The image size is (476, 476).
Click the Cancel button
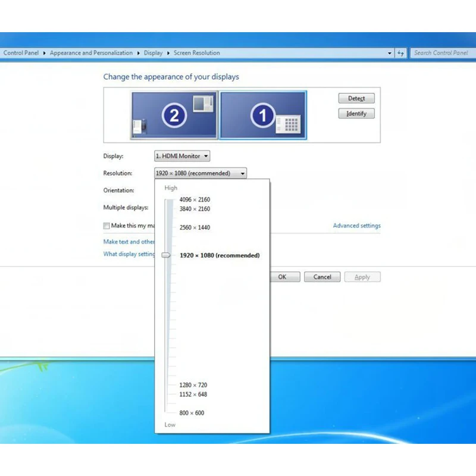point(322,277)
